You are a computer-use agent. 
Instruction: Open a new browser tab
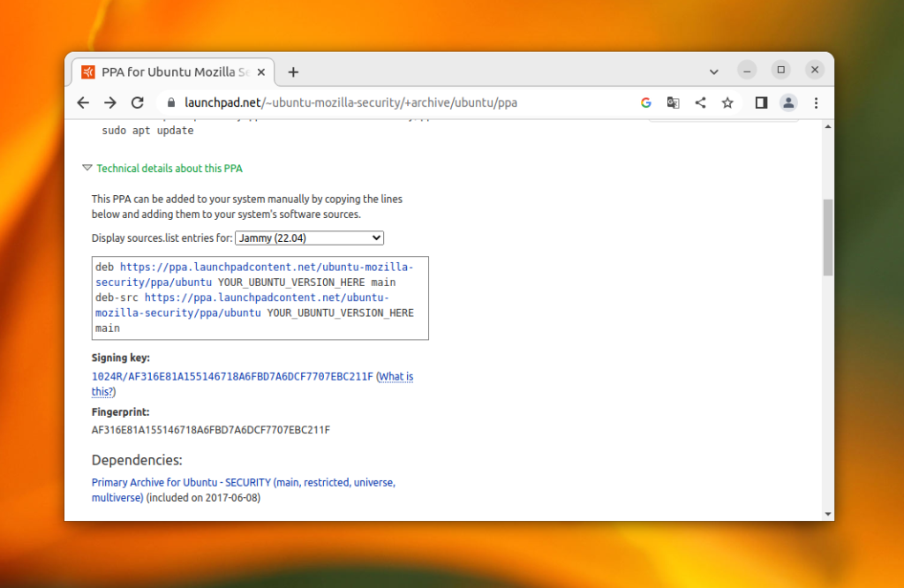pos(293,72)
